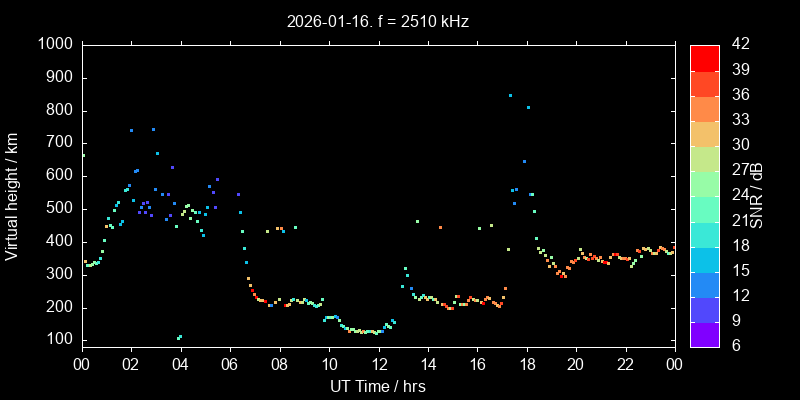
Task: Select the 06 tick label on the time axis
Action: click(x=230, y=364)
